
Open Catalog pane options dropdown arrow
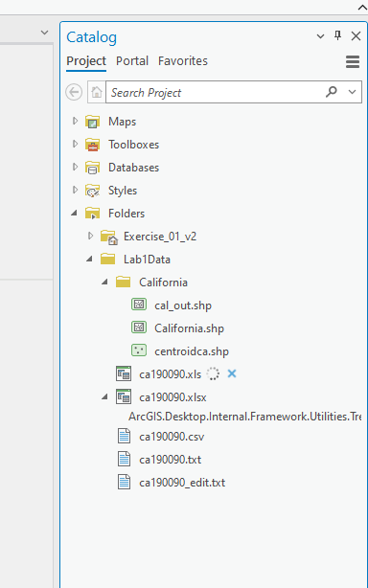(x=320, y=36)
